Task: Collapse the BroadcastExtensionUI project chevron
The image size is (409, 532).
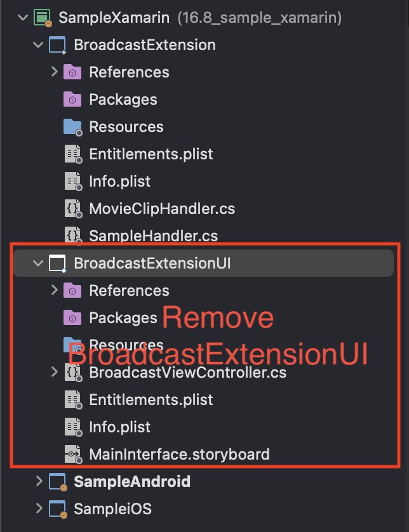Action: pyautogui.click(x=38, y=263)
